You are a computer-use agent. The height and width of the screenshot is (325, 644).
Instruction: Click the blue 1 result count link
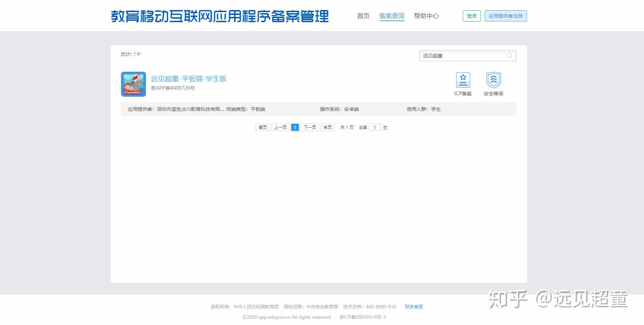[x=134, y=54]
